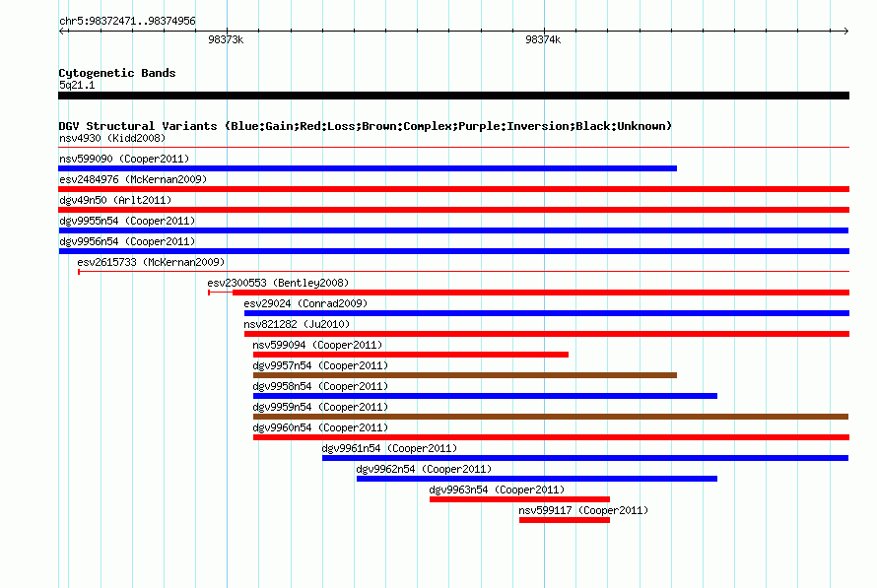The width and height of the screenshot is (877, 588).
Task: Select the dgv9956n54 (Cooper2011) blue bar
Action: [453, 251]
